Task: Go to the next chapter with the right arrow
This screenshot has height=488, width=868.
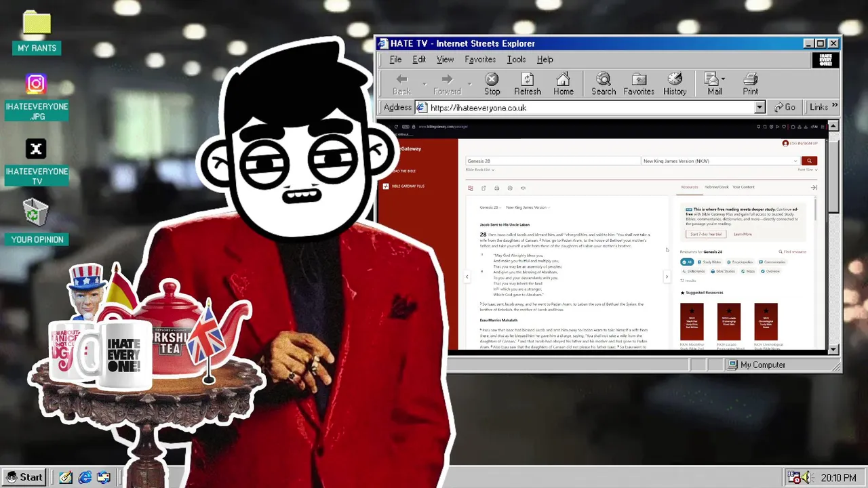Action: point(667,277)
